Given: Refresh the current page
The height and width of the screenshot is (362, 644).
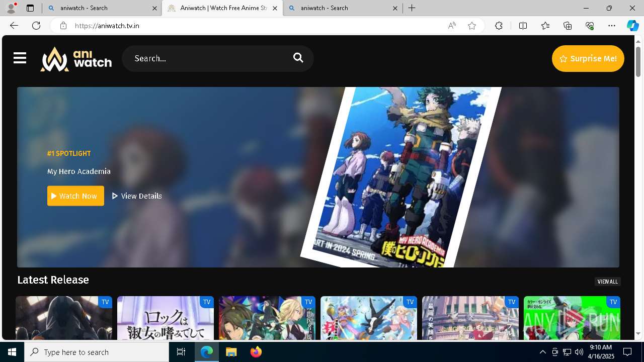Looking at the screenshot, I should pos(36,26).
